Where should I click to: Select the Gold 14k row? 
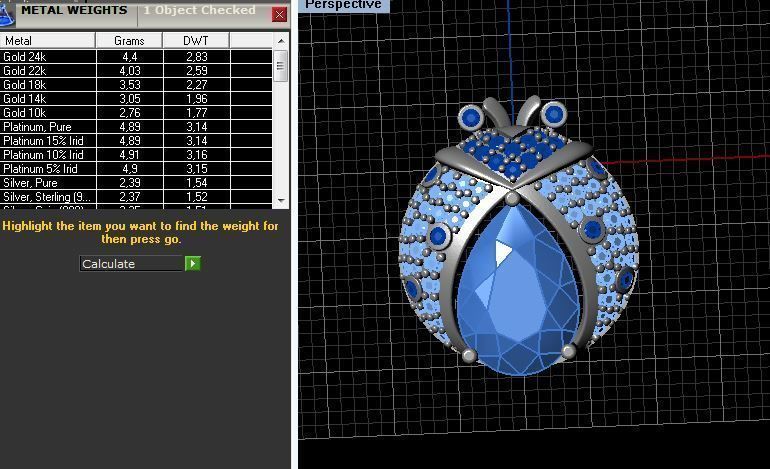(x=136, y=99)
